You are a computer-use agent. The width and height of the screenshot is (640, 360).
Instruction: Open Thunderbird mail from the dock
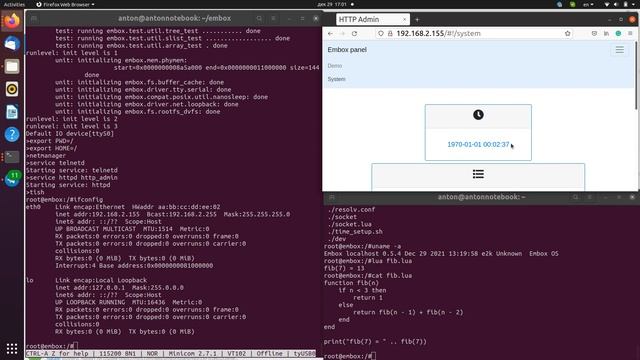(12, 44)
